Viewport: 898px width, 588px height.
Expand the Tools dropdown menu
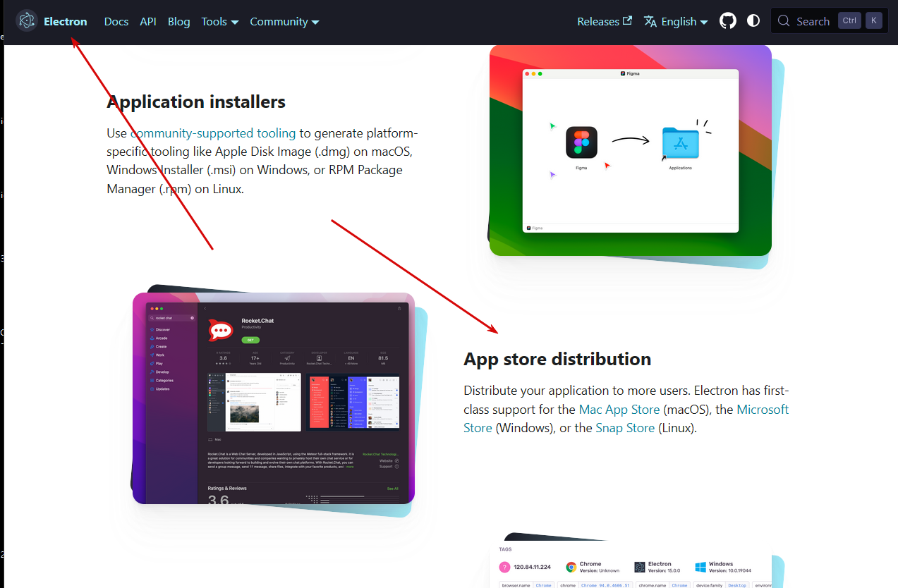tap(219, 21)
